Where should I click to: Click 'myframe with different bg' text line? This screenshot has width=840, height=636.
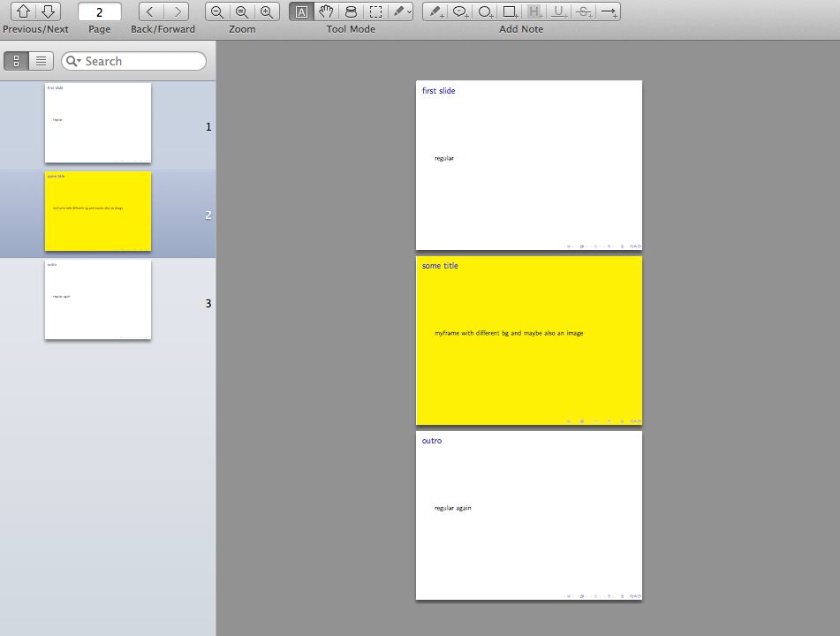point(509,333)
